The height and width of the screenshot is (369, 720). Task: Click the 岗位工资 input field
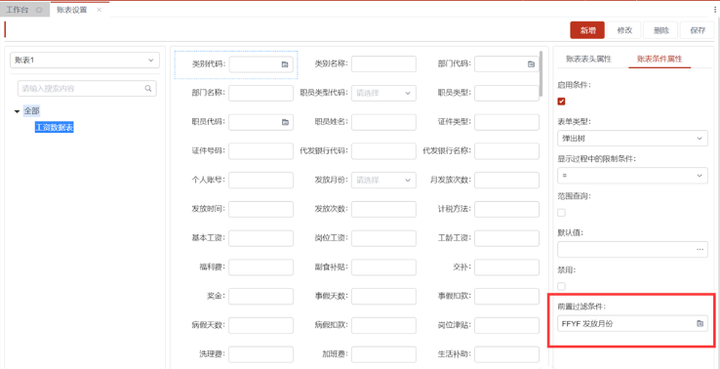click(x=384, y=238)
